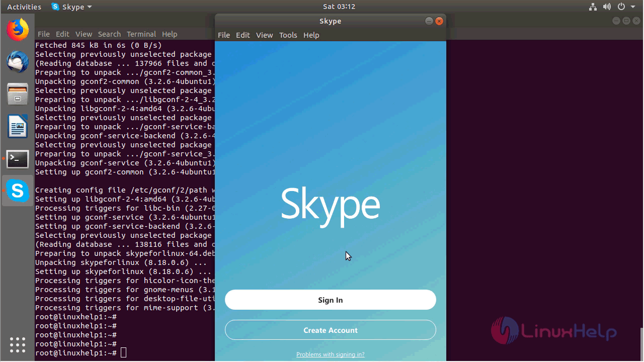
Task: Open the Files manager dock icon
Action: click(x=18, y=94)
